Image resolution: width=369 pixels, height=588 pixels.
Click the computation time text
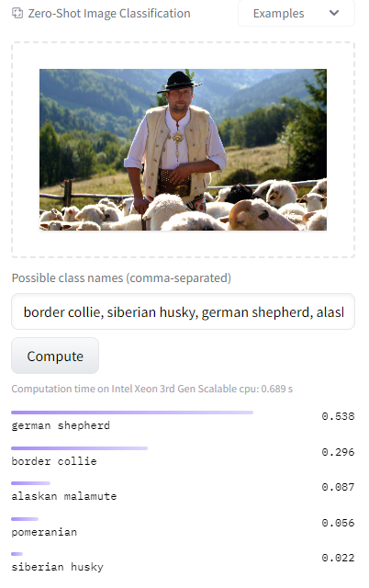pyautogui.click(x=152, y=389)
